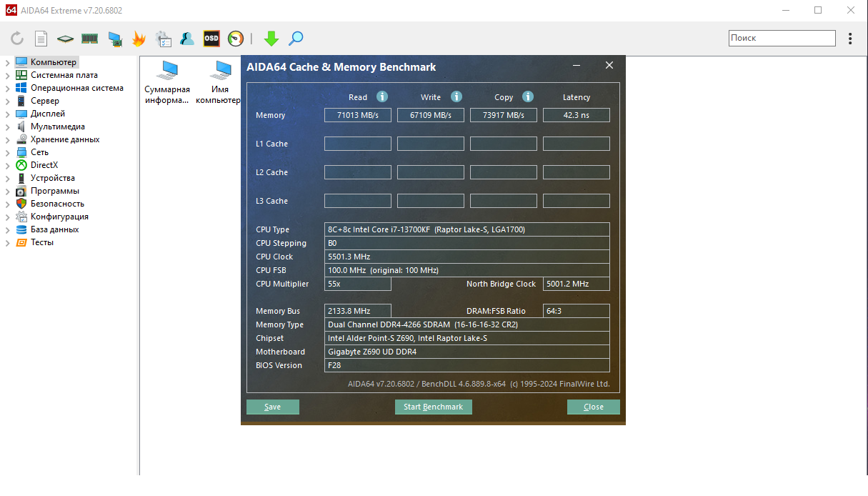Image resolution: width=868 pixels, height=496 pixels.
Task: Select База данных in the tree
Action: tap(54, 229)
